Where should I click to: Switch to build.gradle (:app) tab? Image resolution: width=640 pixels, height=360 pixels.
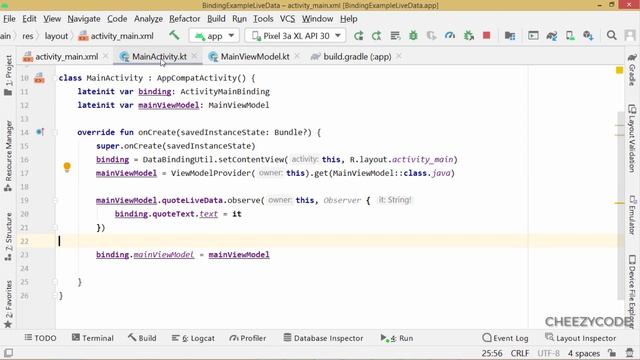point(356,57)
